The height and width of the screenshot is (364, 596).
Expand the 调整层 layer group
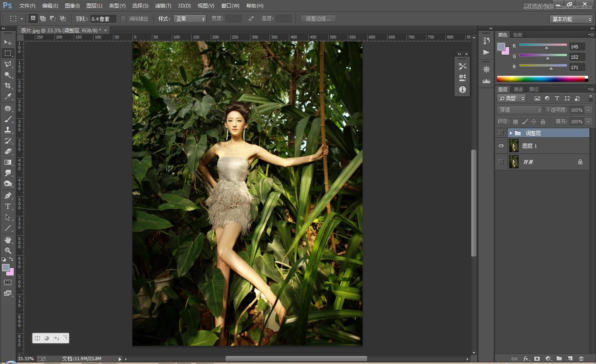pos(511,133)
